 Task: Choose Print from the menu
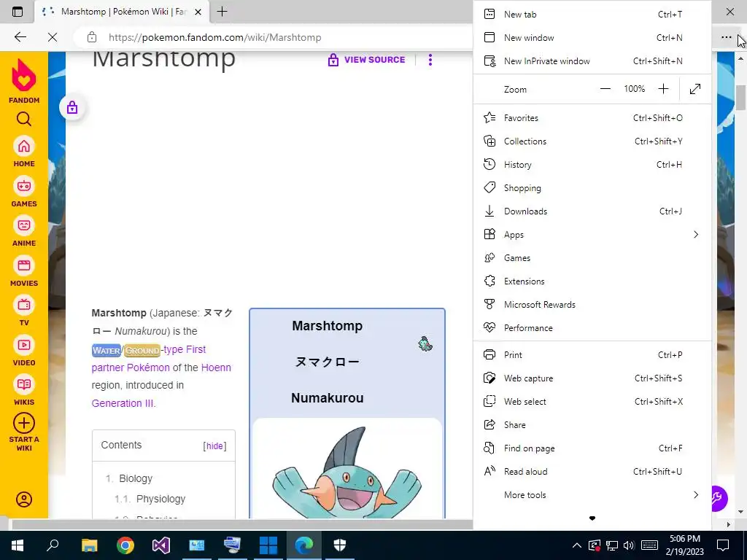point(592,355)
